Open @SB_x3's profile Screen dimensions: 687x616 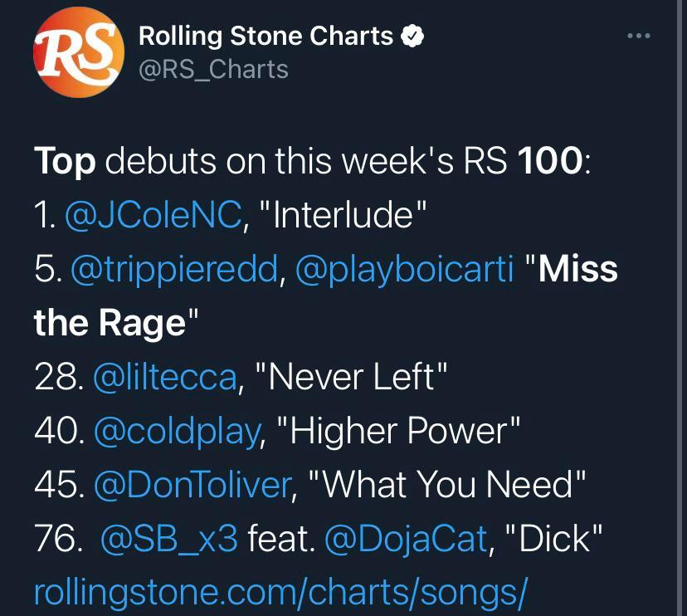(169, 538)
